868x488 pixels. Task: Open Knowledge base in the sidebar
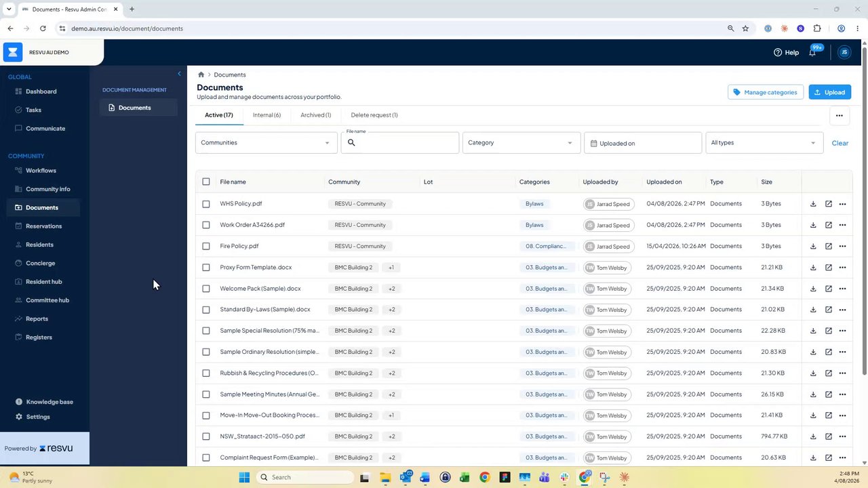tap(49, 402)
